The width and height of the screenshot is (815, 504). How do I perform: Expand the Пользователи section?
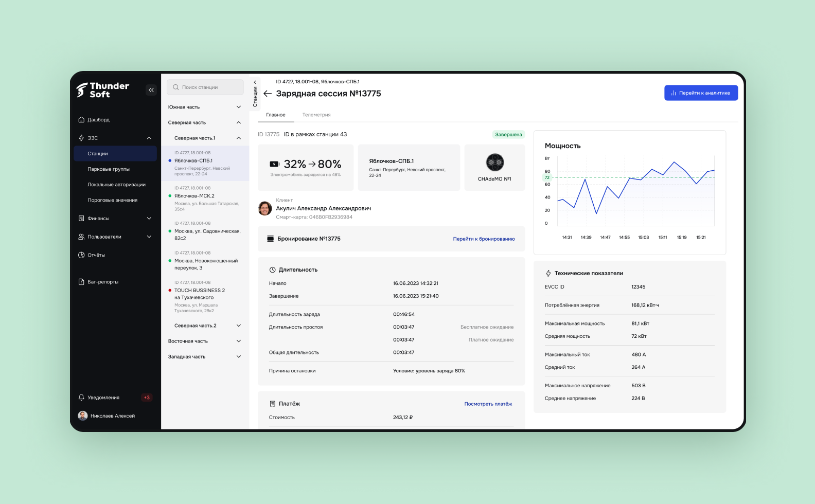coord(149,237)
